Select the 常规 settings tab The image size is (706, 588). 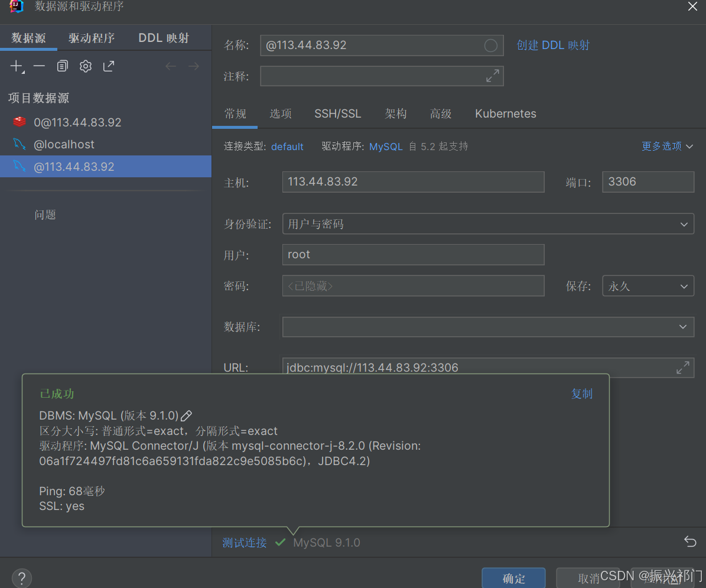(235, 113)
